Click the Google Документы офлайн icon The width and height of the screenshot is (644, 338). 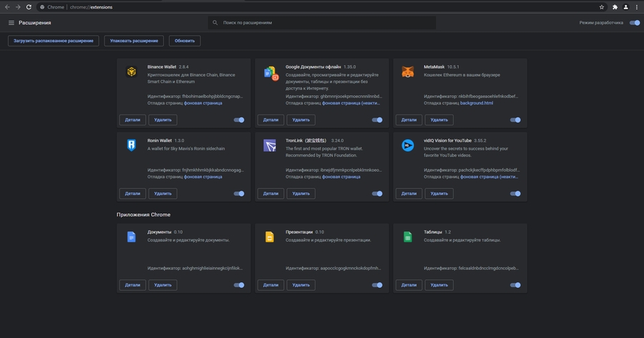click(x=270, y=72)
